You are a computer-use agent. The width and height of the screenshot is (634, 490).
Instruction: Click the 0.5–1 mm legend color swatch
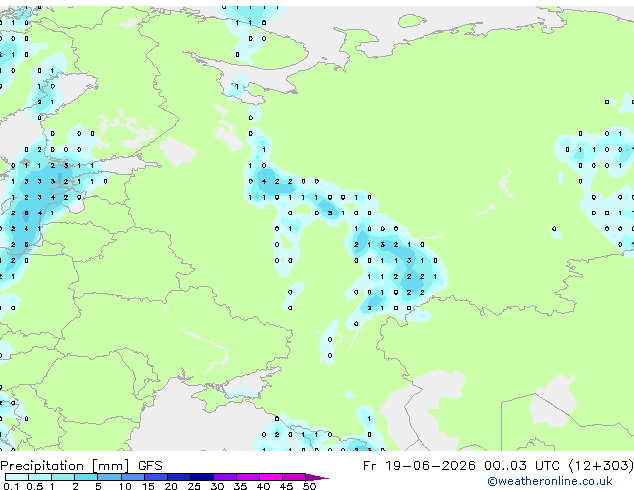tap(40, 477)
